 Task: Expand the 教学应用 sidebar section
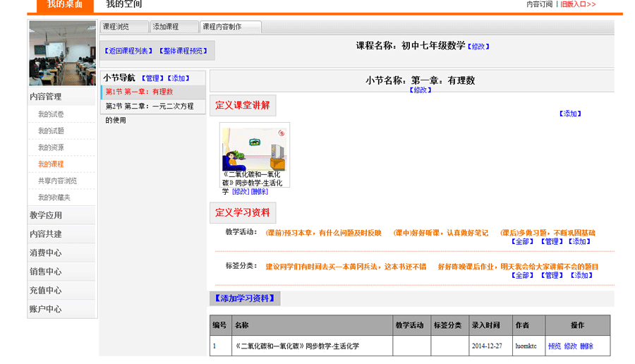pos(46,215)
